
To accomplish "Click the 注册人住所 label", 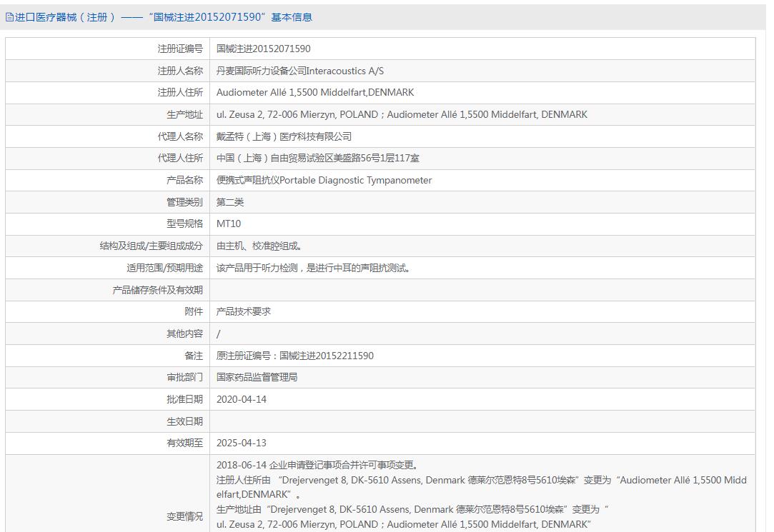I will [180, 93].
